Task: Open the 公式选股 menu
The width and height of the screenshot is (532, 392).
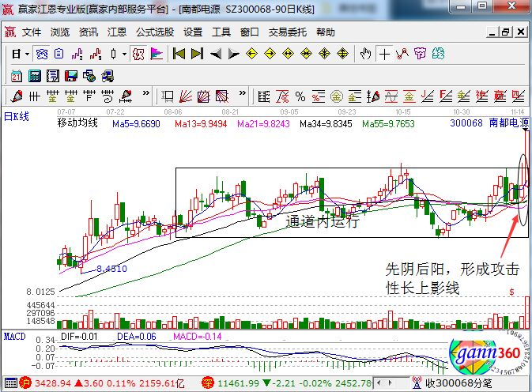Action: pyautogui.click(x=154, y=32)
